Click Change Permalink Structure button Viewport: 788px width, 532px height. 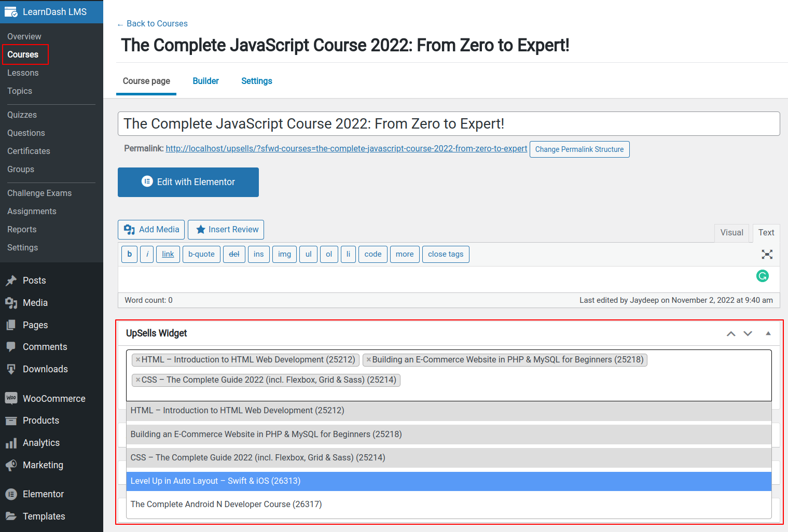579,149
